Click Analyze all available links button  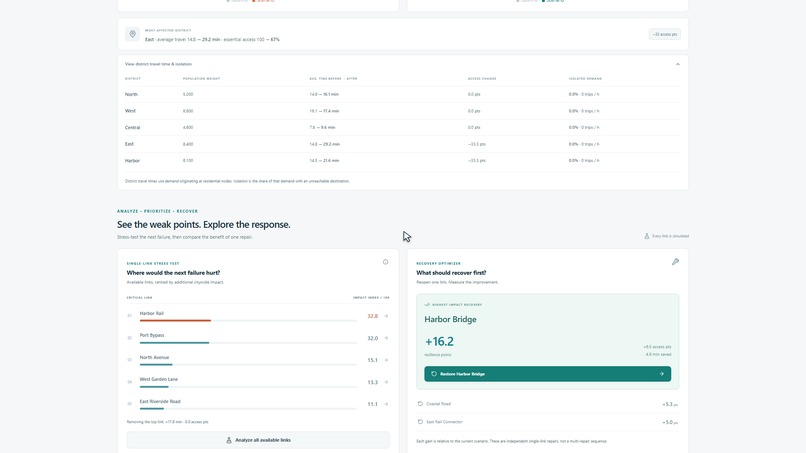[258, 440]
